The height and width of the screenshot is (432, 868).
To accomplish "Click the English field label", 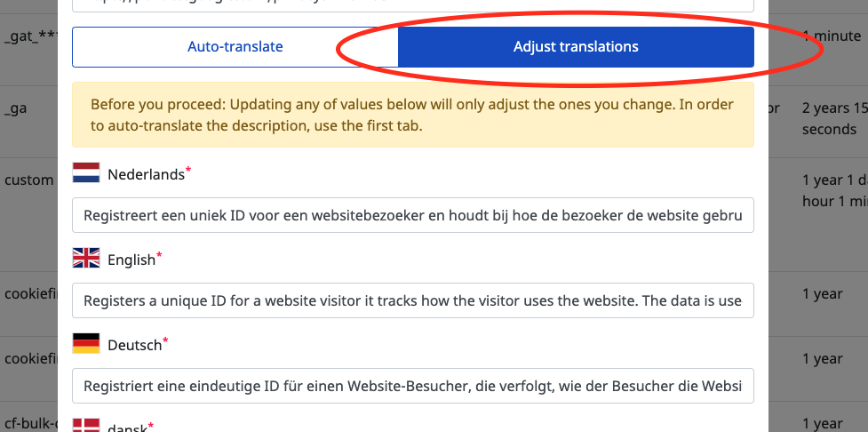I will coord(131,260).
